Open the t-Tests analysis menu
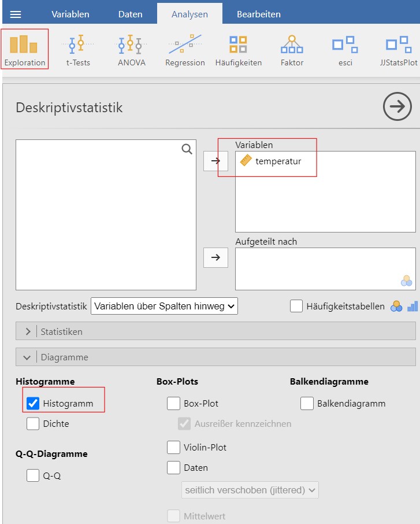Image resolution: width=420 pixels, height=524 pixels. pyautogui.click(x=78, y=50)
